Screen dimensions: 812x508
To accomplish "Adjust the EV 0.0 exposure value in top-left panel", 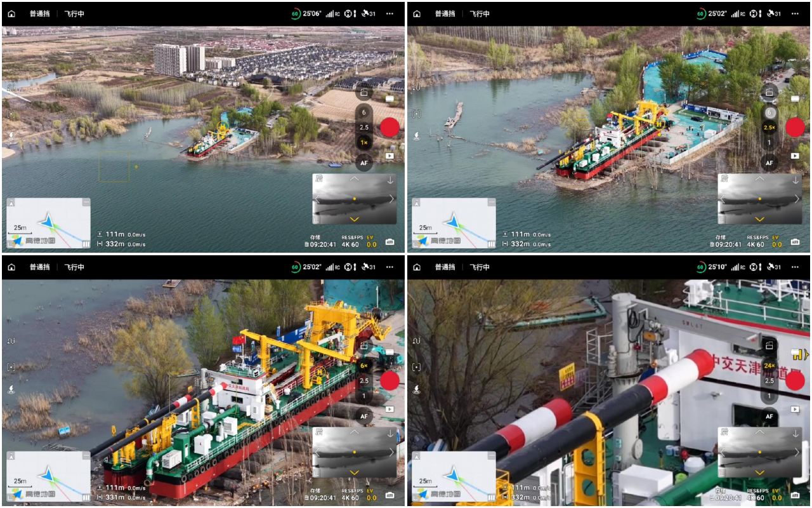I will (x=371, y=241).
